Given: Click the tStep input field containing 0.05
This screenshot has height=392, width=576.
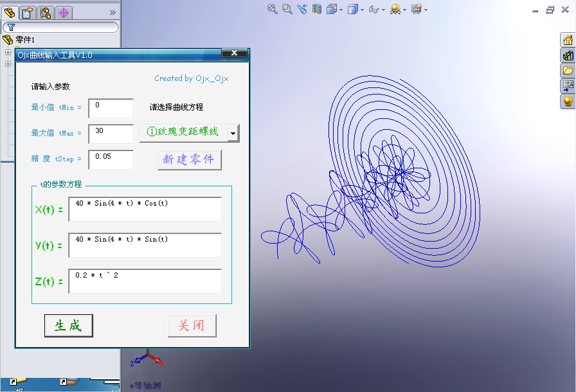Looking at the screenshot, I should (x=111, y=159).
